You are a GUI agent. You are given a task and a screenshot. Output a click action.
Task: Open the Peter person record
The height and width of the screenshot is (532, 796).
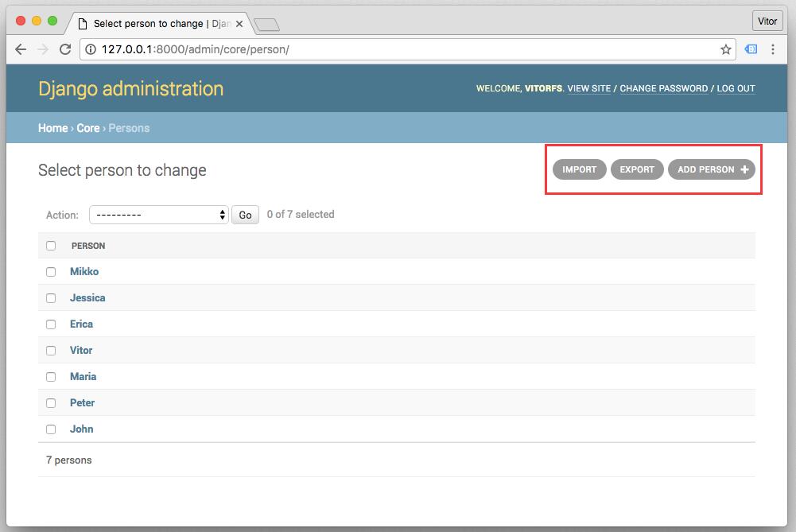click(x=82, y=403)
